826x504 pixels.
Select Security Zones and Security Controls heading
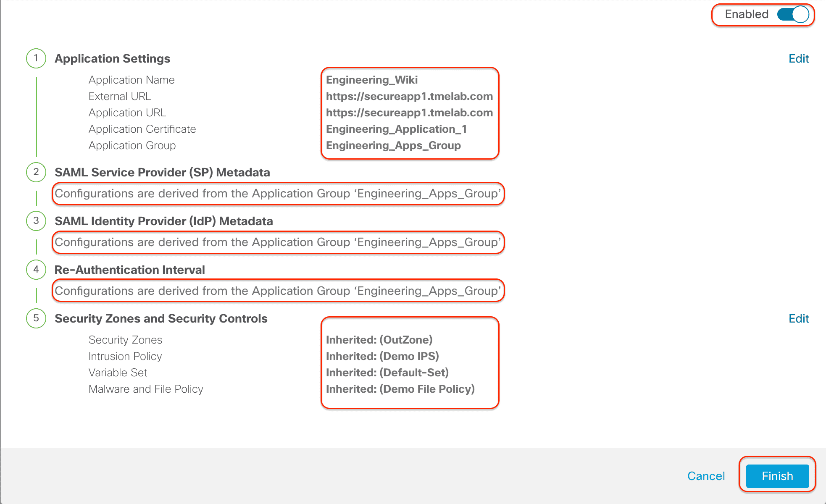click(161, 318)
